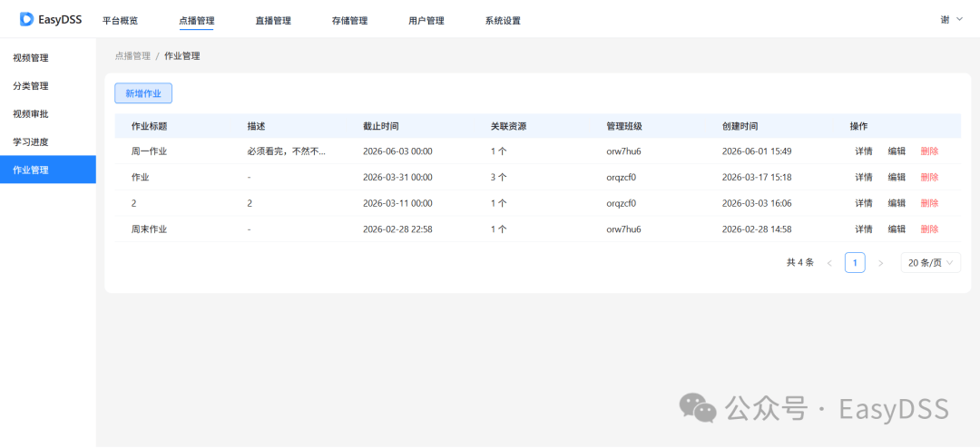This screenshot has height=448, width=980.
Task: Click the 管理班级 column header
Action: [624, 126]
